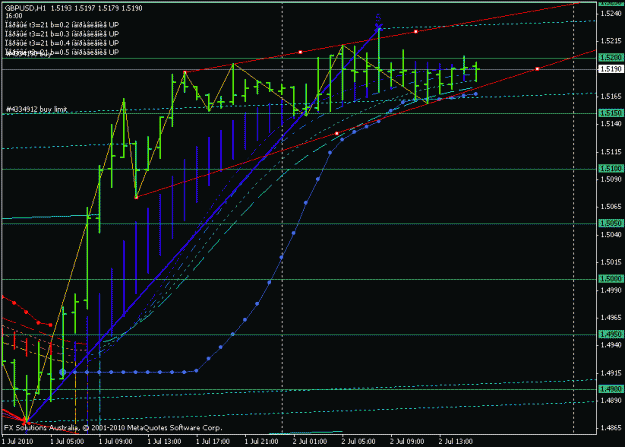Viewport: 625px width, 447px height.
Task: Click the green 1.5000 level label
Action: [x=611, y=279]
